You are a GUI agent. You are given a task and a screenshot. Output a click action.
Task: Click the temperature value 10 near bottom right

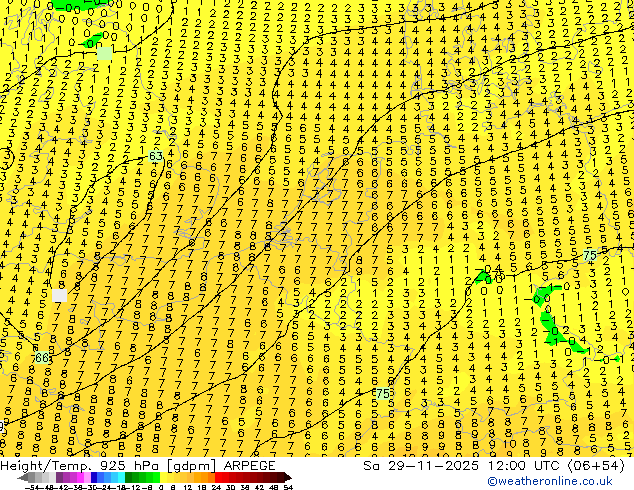[509, 444]
